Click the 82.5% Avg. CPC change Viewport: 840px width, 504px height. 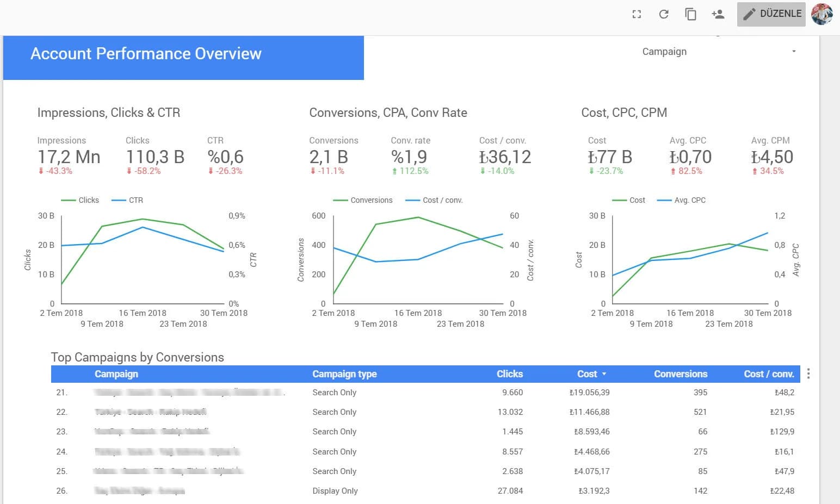click(686, 171)
